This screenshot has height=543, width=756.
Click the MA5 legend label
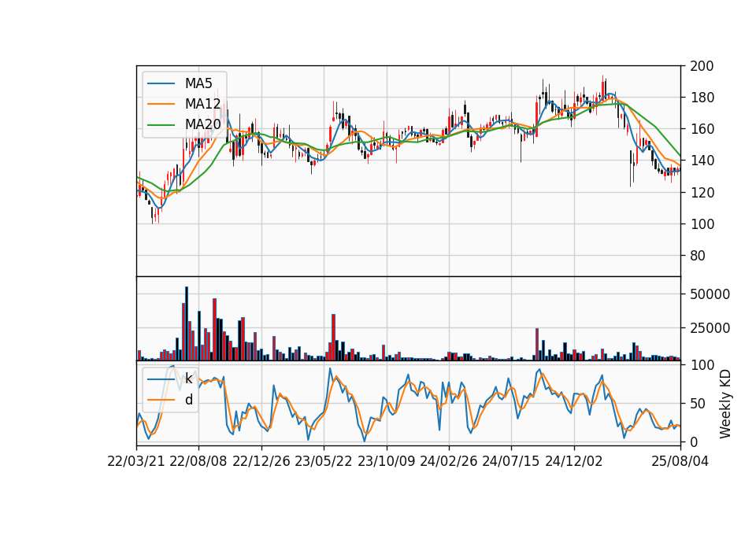coord(198,83)
